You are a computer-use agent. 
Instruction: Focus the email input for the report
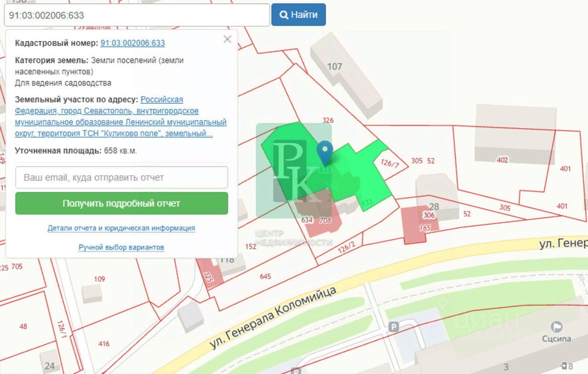(x=122, y=178)
